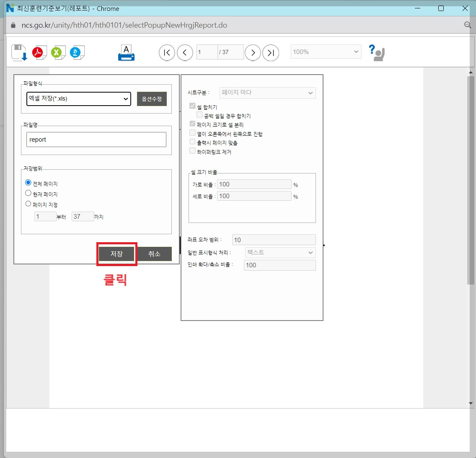Viewport: 476px width, 458px height.
Task: Open the print dialog via printer icon
Action: tap(126, 53)
